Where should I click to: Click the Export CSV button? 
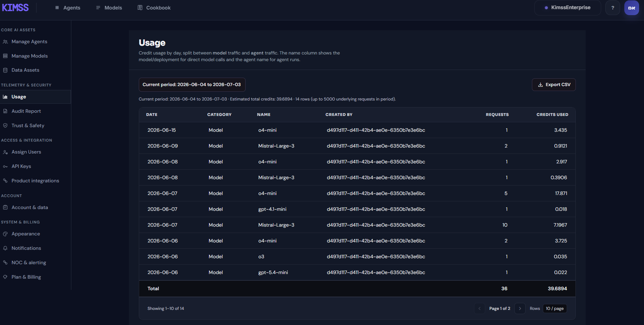[x=554, y=85]
